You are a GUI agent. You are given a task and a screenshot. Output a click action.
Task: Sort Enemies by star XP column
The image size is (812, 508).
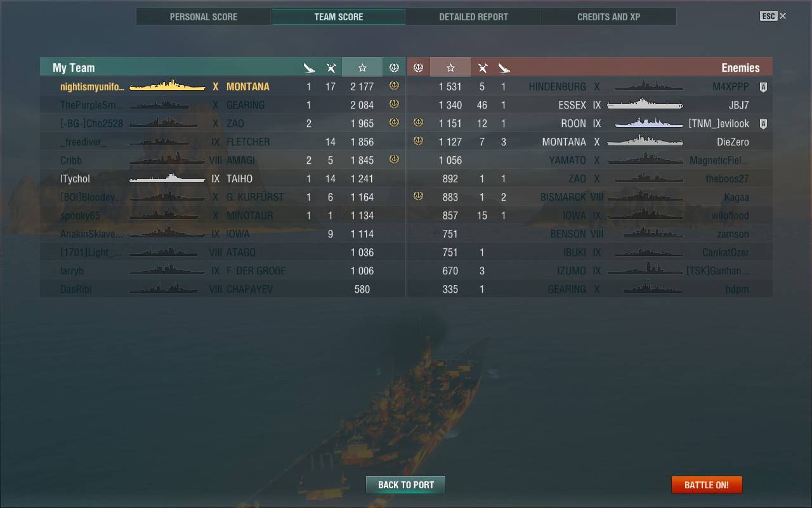pyautogui.click(x=450, y=67)
